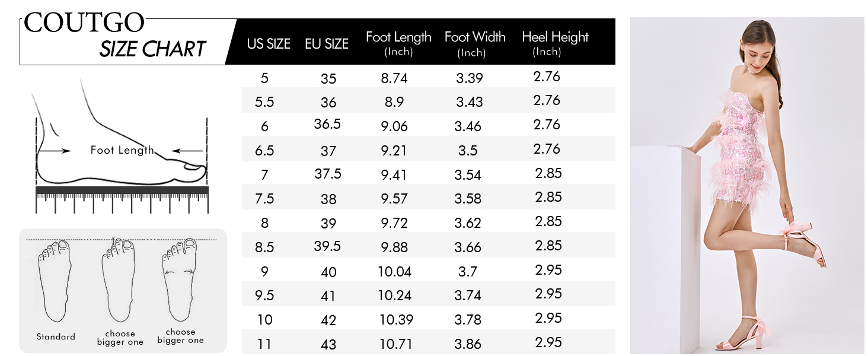This screenshot has width=868, height=356.
Task: Click the Heel Height column header
Action: [555, 43]
